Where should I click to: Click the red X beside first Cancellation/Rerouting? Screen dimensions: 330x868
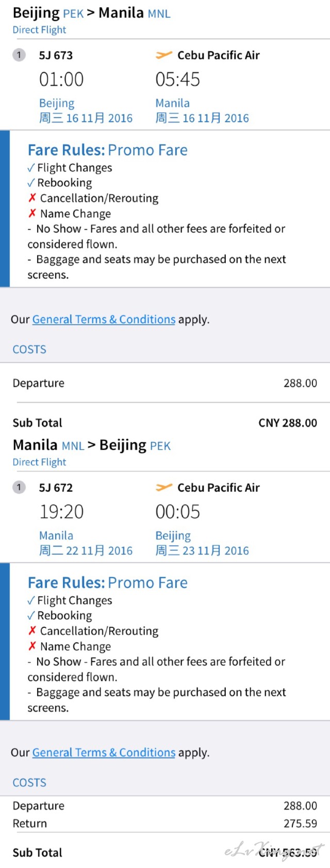(32, 198)
